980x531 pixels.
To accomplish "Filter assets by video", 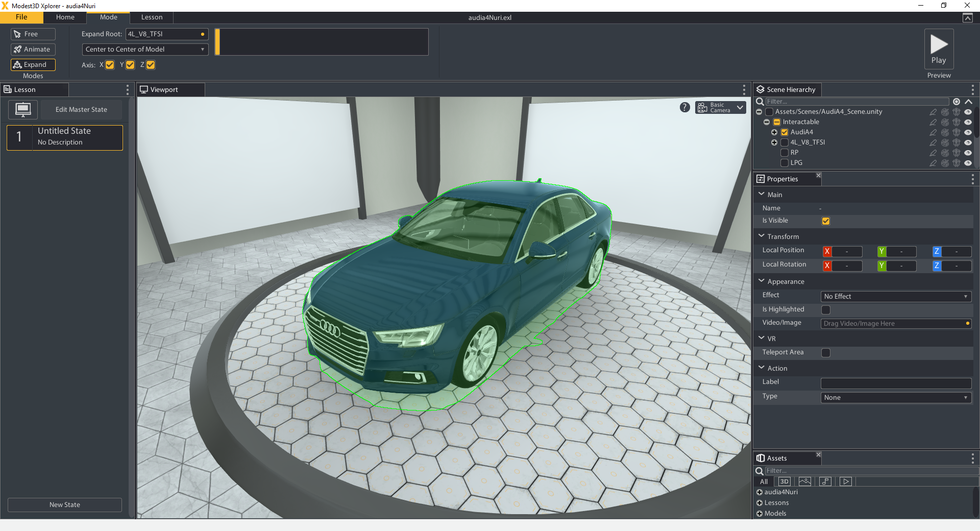I will [846, 481].
